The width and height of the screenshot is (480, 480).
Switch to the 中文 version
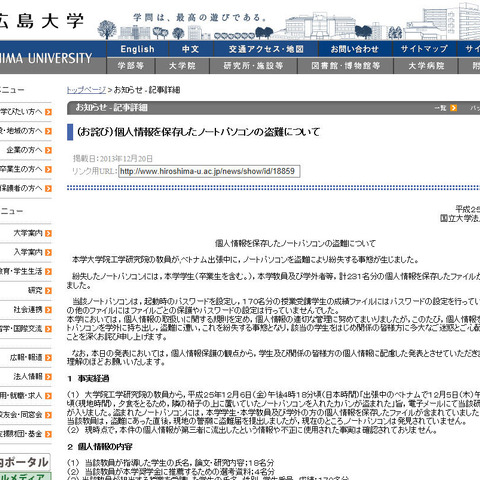191,49
